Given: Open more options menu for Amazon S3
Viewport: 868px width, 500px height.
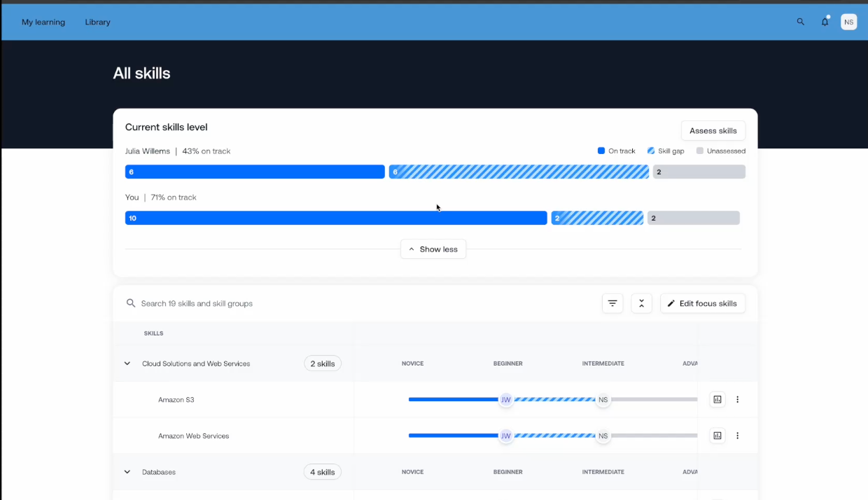Looking at the screenshot, I should point(737,399).
